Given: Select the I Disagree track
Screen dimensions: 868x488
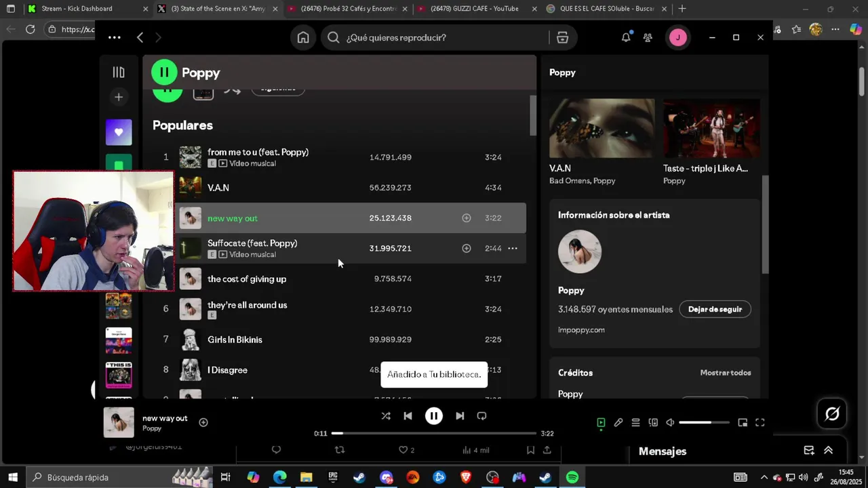Looking at the screenshot, I should (x=227, y=370).
